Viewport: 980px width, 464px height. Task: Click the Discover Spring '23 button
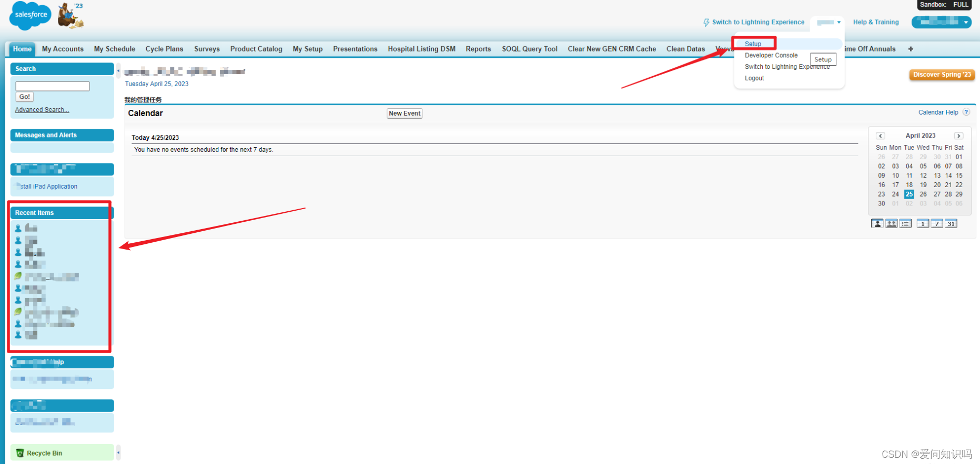click(942, 75)
